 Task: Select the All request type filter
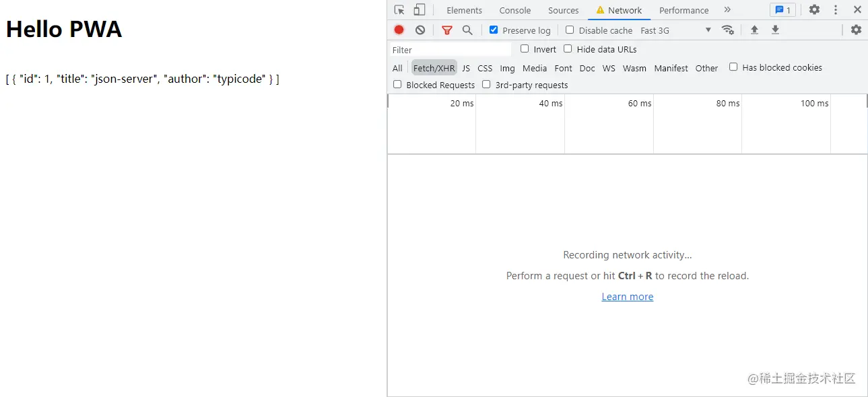397,68
